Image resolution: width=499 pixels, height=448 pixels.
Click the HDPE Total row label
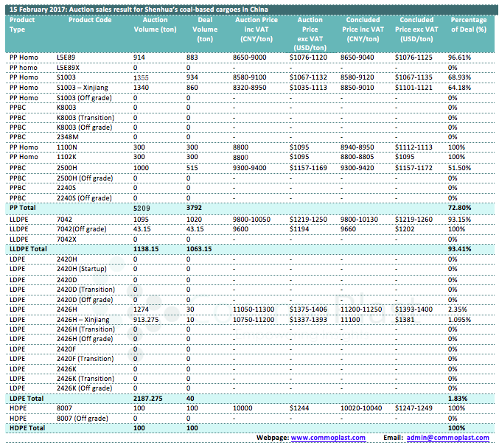coord(25,427)
